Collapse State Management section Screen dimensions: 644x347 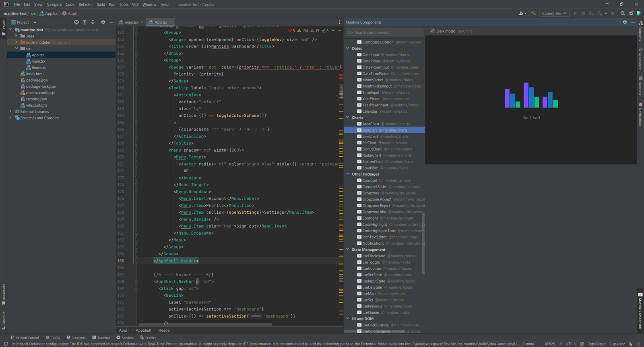point(348,250)
